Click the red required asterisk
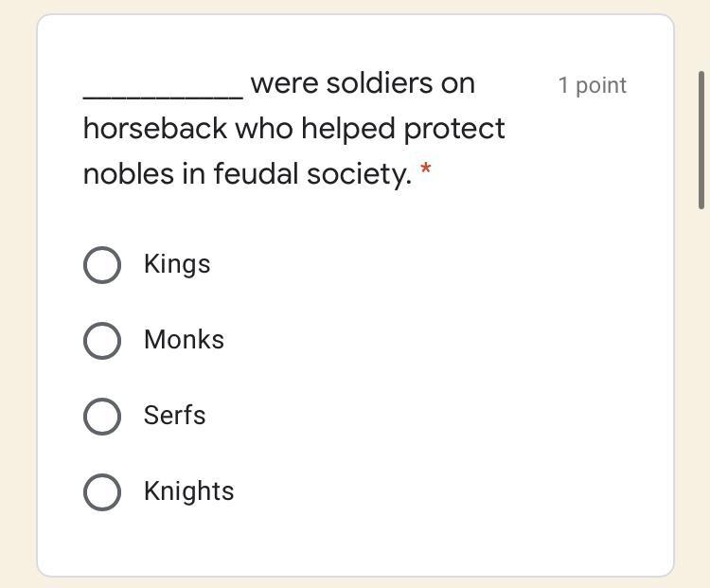This screenshot has width=710, height=588. 426,171
